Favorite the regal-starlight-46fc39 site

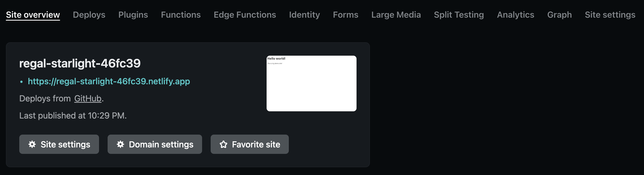(x=249, y=144)
